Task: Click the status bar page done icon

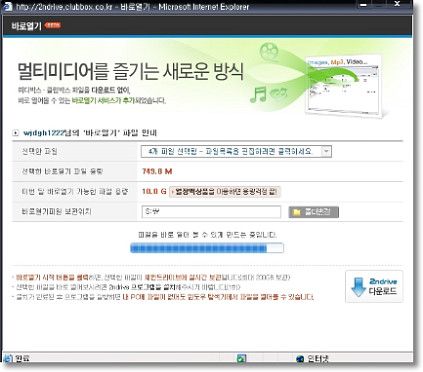Action: (x=7, y=359)
